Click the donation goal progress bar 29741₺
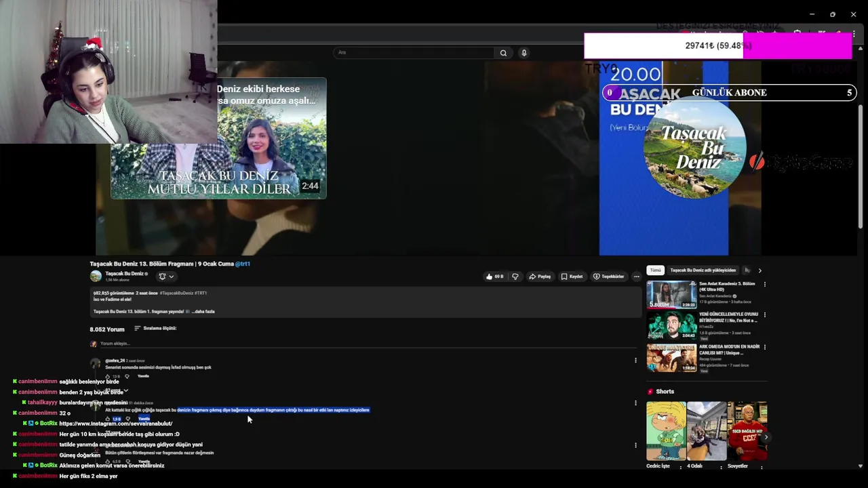This screenshot has height=488, width=868. (x=718, y=46)
